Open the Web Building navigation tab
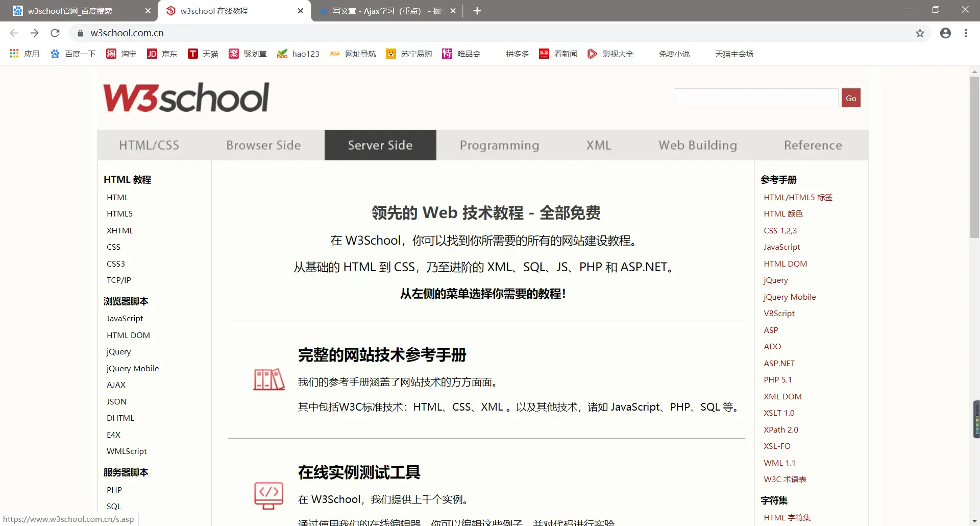Image resolution: width=980 pixels, height=526 pixels. point(698,145)
